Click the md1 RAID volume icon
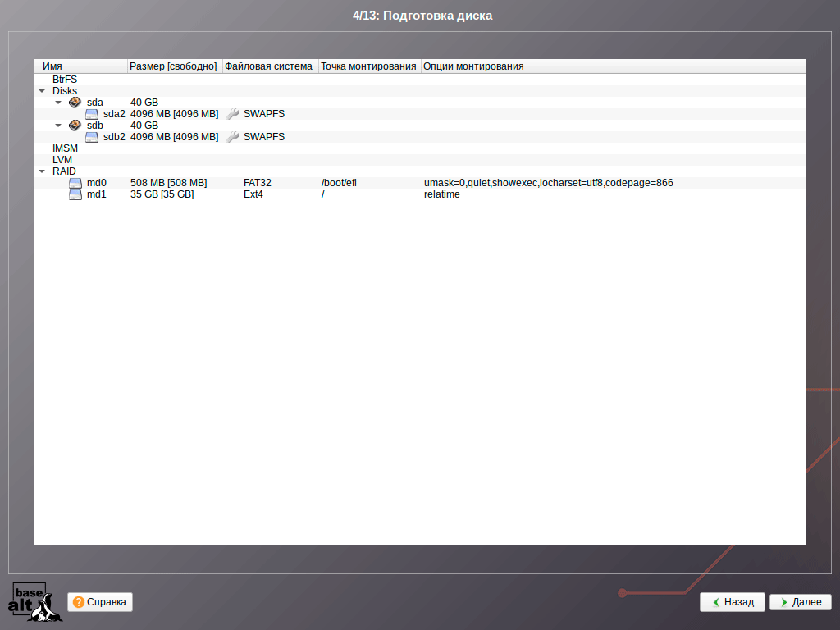840x630 pixels. 75,194
